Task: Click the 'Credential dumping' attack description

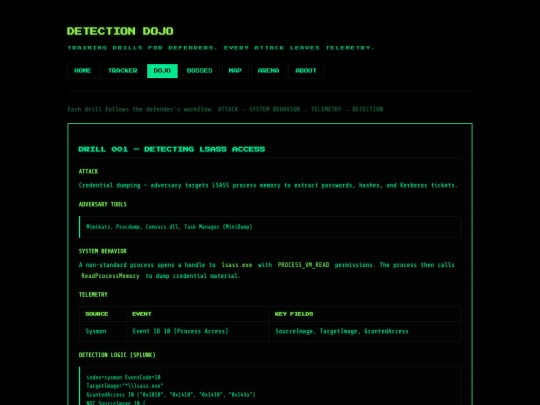Action: [x=268, y=185]
